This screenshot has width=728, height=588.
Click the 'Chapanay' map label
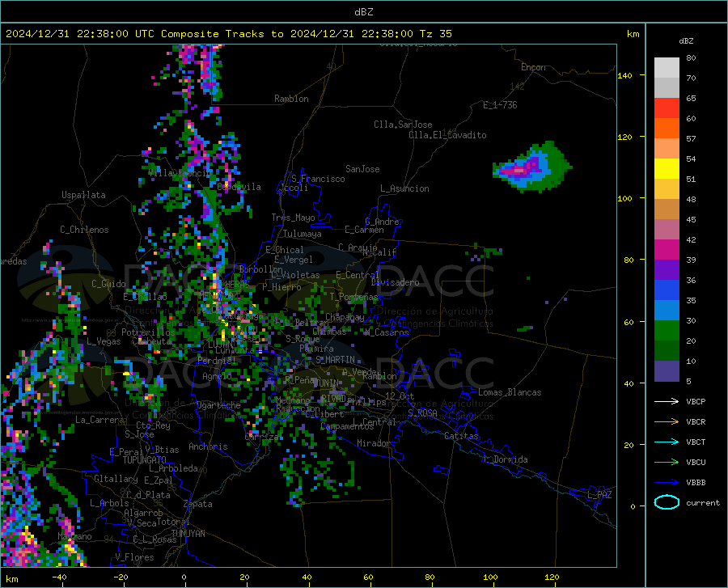[345, 317]
